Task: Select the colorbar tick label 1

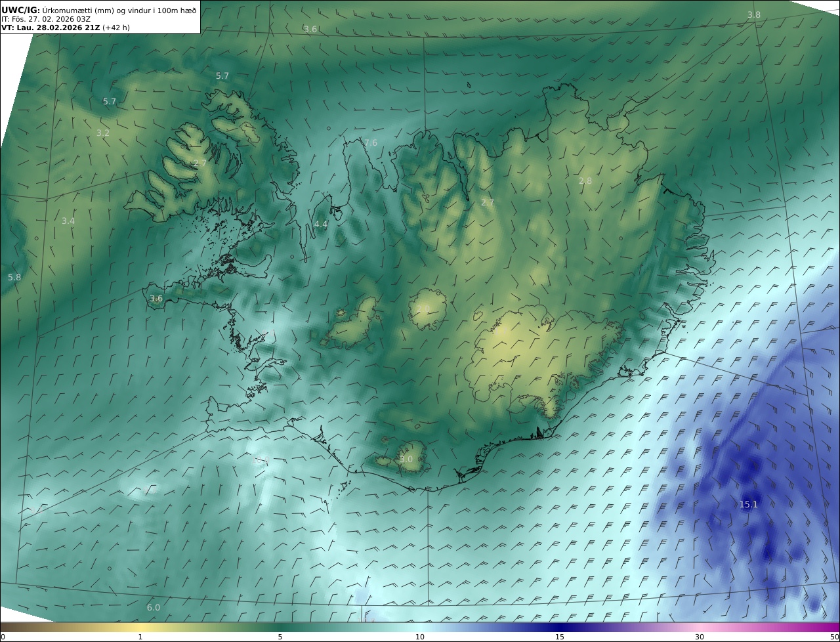Action: tap(140, 637)
